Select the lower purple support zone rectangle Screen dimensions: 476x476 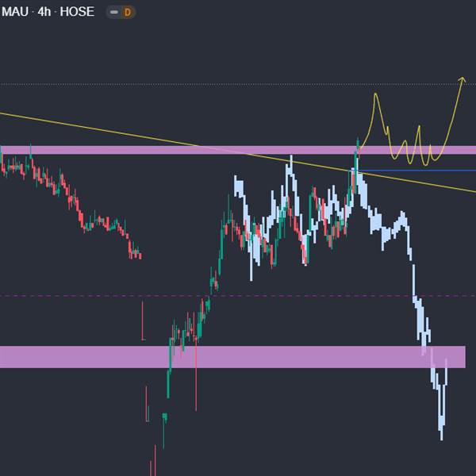[x=232, y=357]
